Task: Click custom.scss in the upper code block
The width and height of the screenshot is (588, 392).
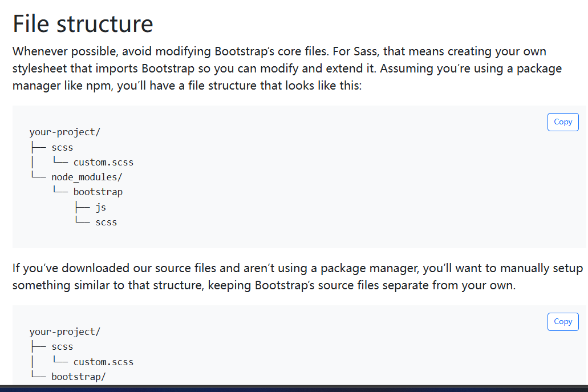Action: (x=103, y=162)
